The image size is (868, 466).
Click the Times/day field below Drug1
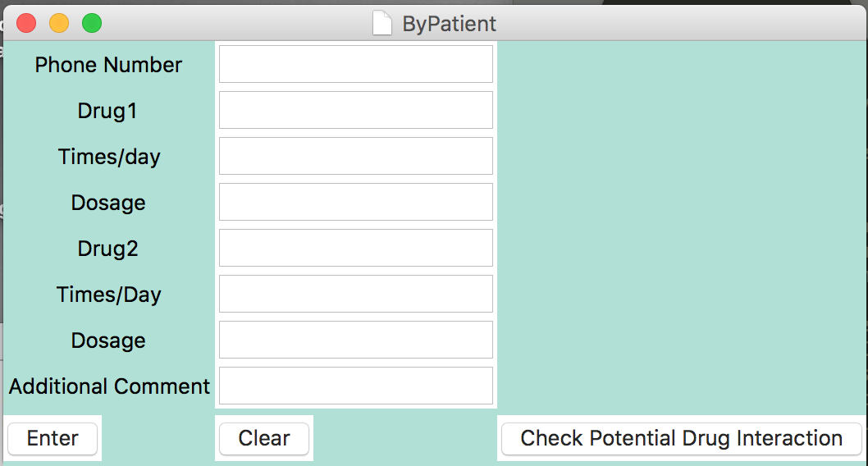coord(356,156)
